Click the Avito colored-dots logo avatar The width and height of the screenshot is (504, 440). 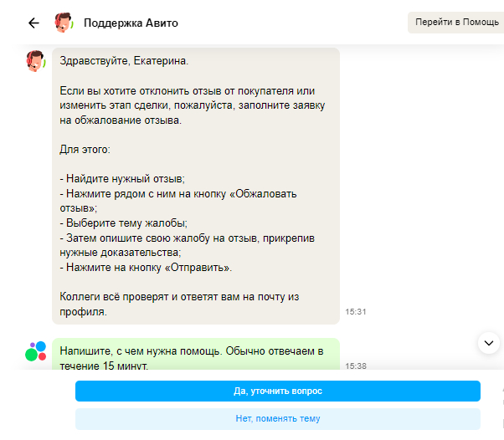click(35, 350)
